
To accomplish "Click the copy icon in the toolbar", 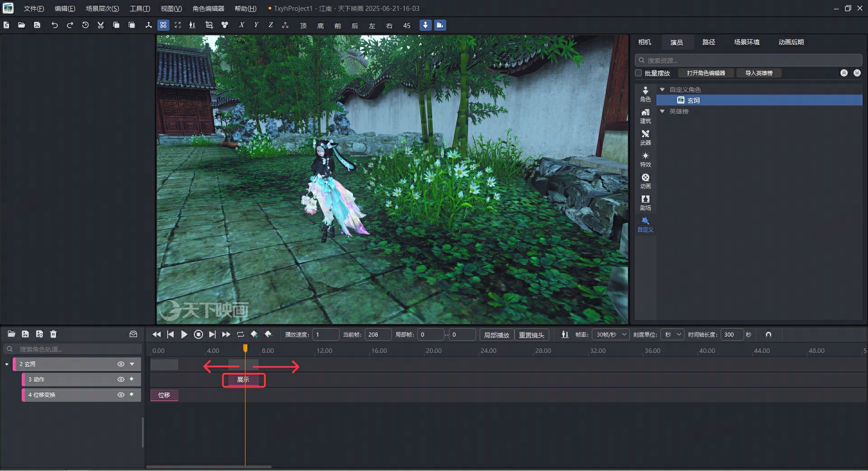I will (x=116, y=25).
